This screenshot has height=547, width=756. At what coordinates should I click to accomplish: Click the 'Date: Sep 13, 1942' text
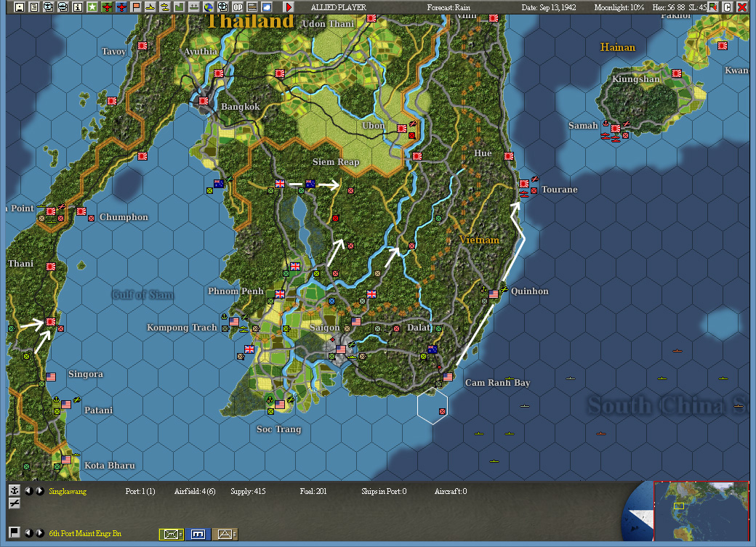pos(549,7)
